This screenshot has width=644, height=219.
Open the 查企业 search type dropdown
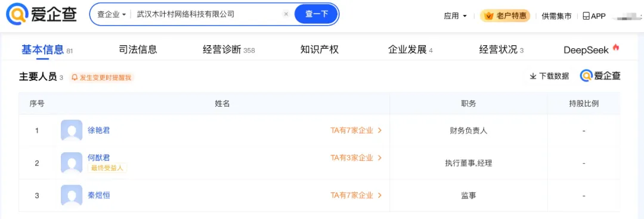[112, 14]
